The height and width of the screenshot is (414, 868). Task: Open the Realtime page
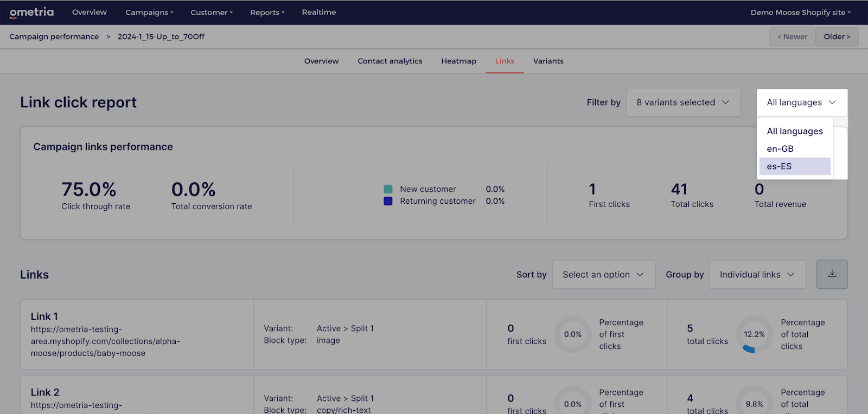click(x=319, y=12)
